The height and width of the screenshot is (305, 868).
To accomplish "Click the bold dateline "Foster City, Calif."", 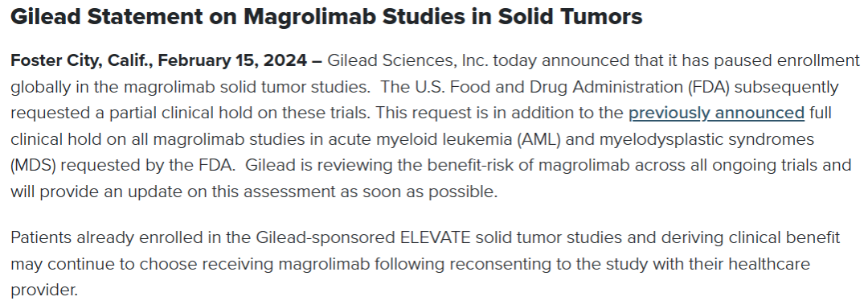I will click(82, 61).
